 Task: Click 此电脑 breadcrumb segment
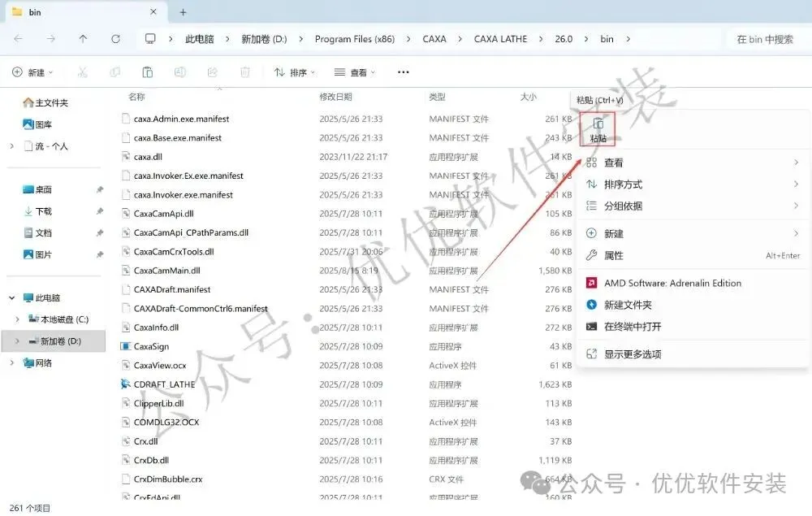point(200,39)
